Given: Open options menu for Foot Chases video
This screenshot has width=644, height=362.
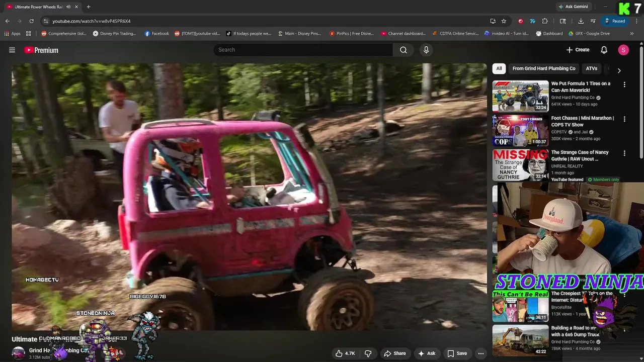Looking at the screenshot, I should [624, 119].
